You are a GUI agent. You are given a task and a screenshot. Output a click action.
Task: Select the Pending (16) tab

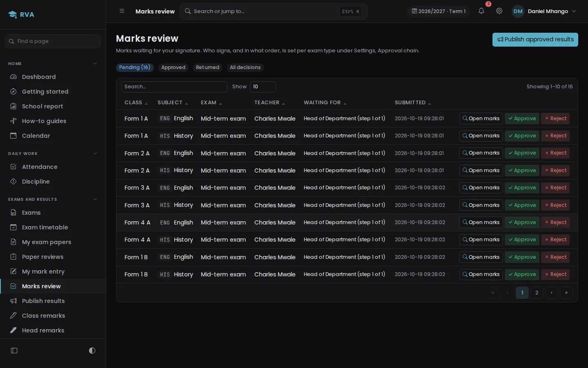point(135,67)
